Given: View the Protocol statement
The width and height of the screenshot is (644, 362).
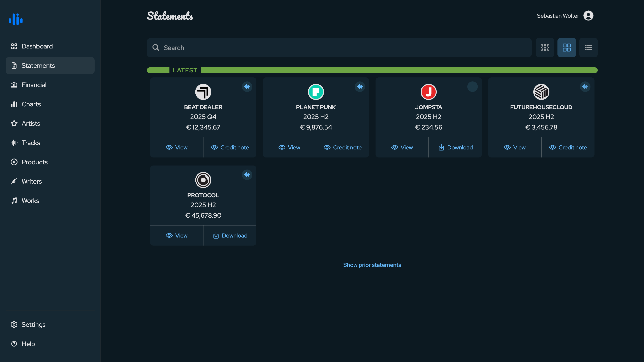Looking at the screenshot, I should point(176,236).
